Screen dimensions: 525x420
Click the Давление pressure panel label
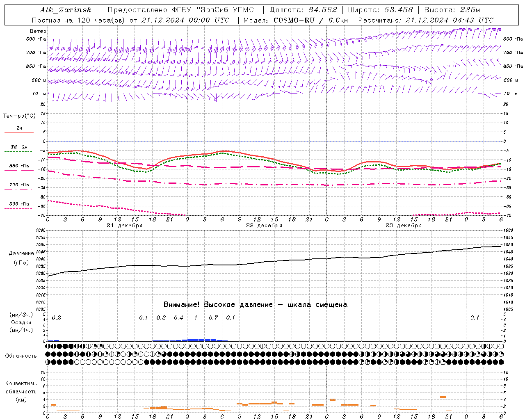point(21,253)
